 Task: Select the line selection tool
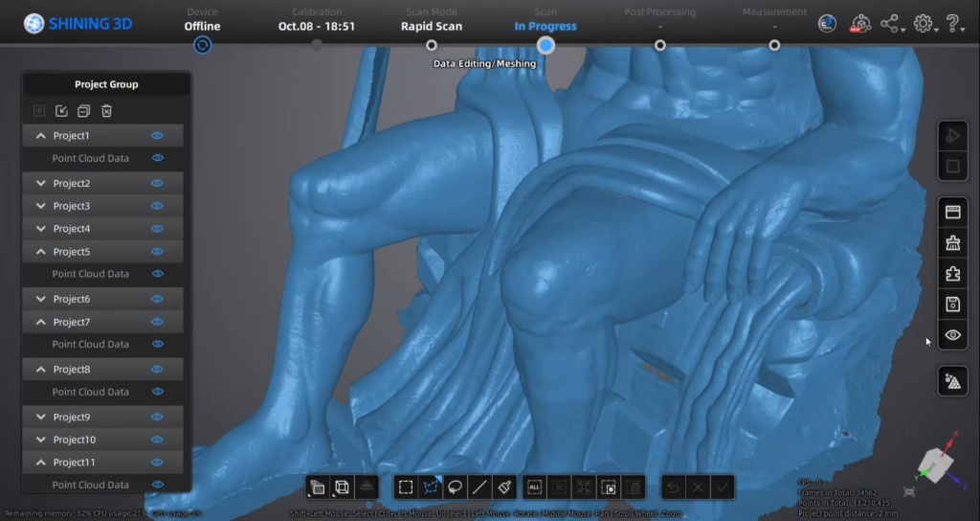[479, 487]
